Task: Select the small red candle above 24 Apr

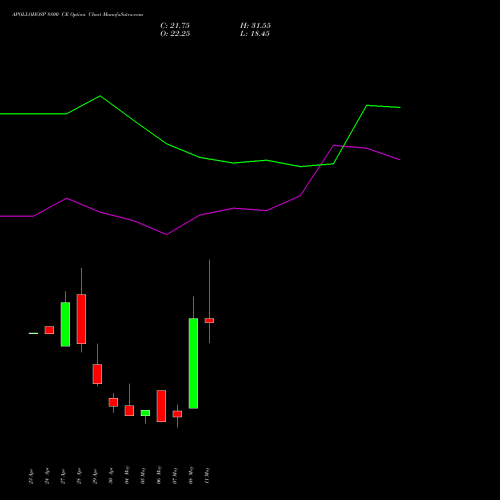Action: point(49,330)
